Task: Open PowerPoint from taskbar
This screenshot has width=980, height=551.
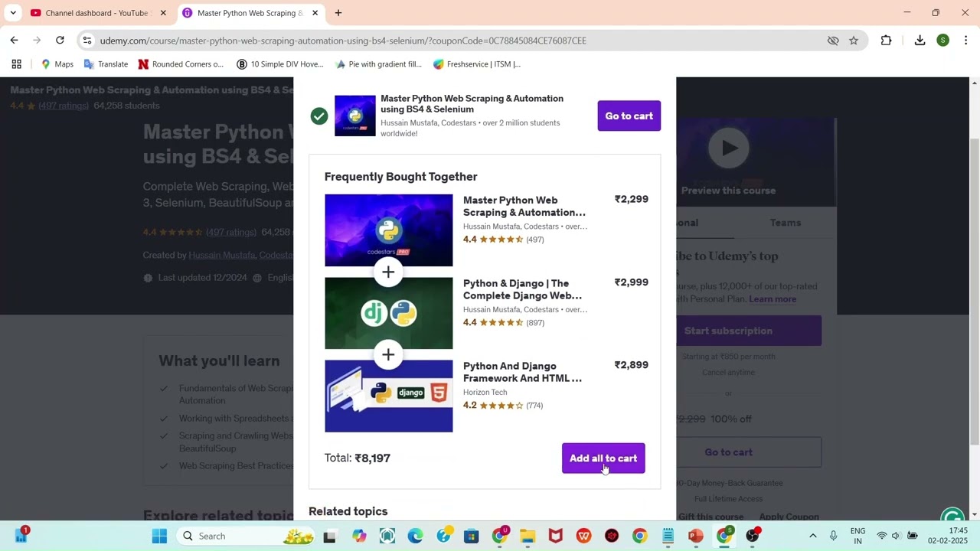Action: tap(695, 536)
